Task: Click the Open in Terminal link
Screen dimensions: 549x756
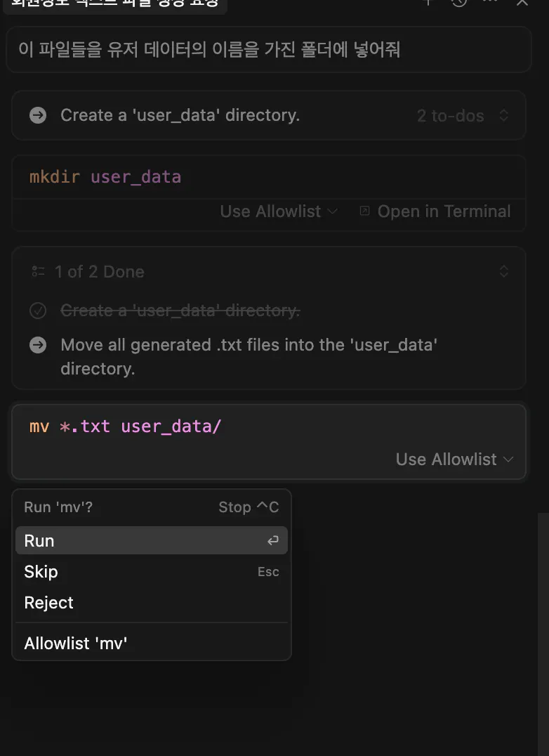Action: pyautogui.click(x=444, y=211)
